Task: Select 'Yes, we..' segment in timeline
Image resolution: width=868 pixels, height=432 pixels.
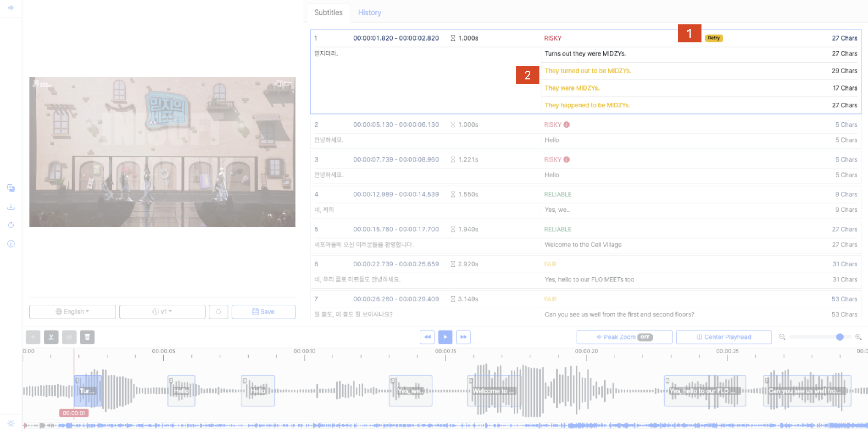Action: tap(410, 391)
